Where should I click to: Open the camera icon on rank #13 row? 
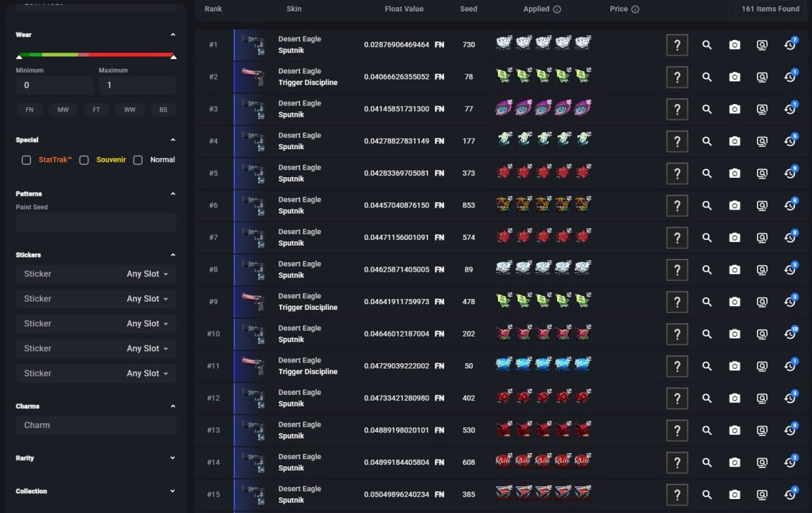(x=735, y=430)
